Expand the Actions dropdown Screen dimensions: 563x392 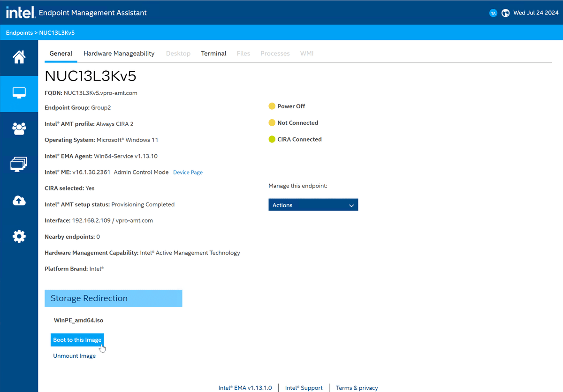tap(313, 205)
